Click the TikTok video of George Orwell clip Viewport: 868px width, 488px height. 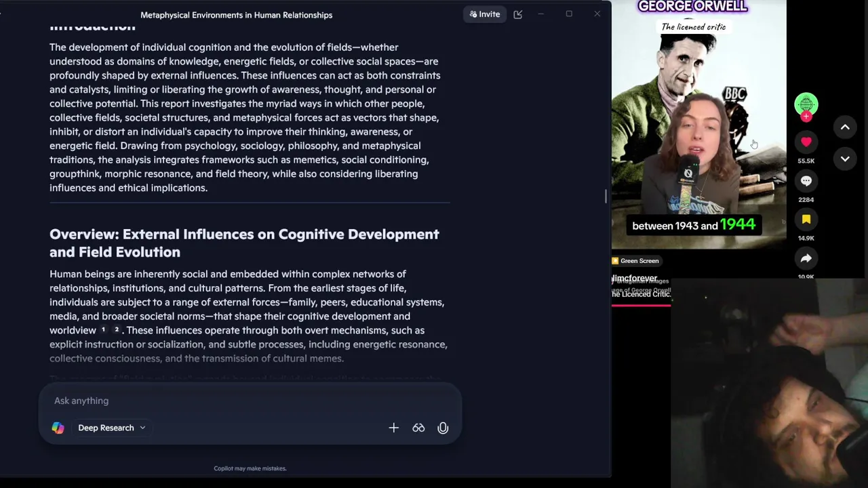698,125
